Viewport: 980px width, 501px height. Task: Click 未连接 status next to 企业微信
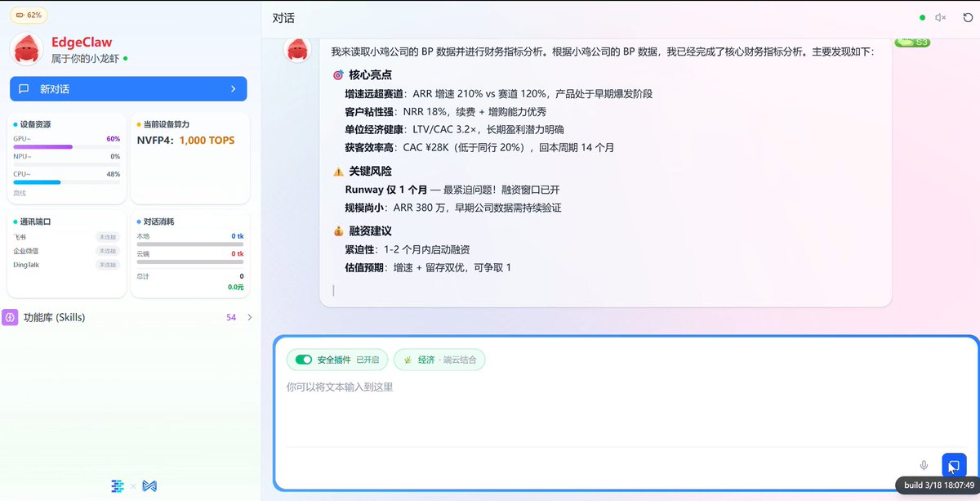(108, 251)
